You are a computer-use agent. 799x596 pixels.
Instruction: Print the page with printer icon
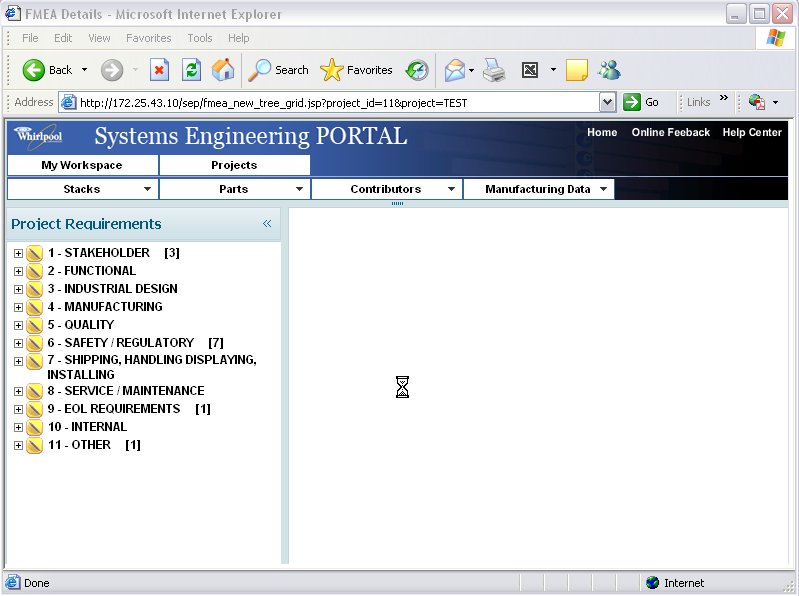(494, 70)
